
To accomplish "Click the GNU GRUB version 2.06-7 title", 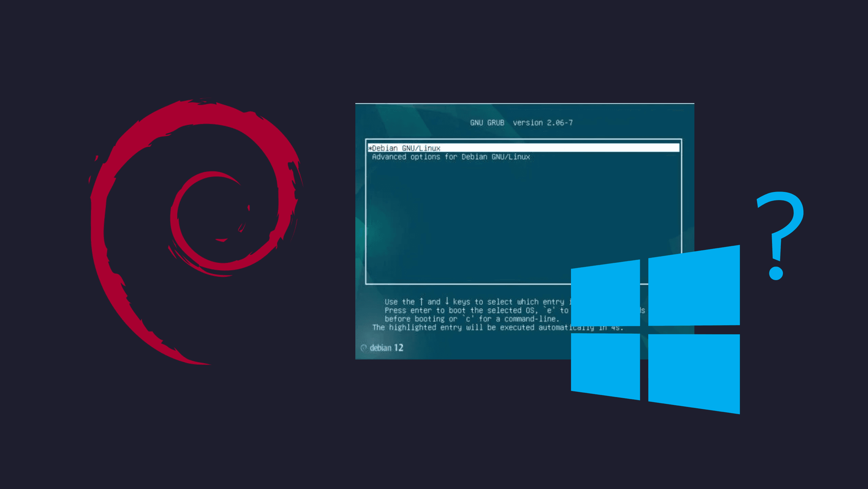I will tap(521, 123).
